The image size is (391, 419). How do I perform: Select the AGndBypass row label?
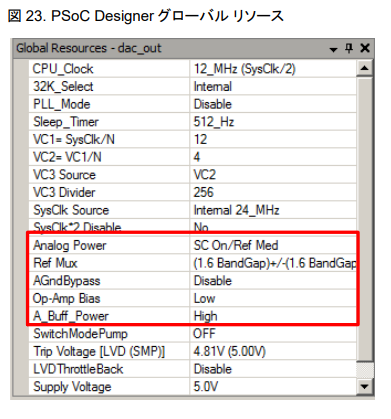(66, 281)
